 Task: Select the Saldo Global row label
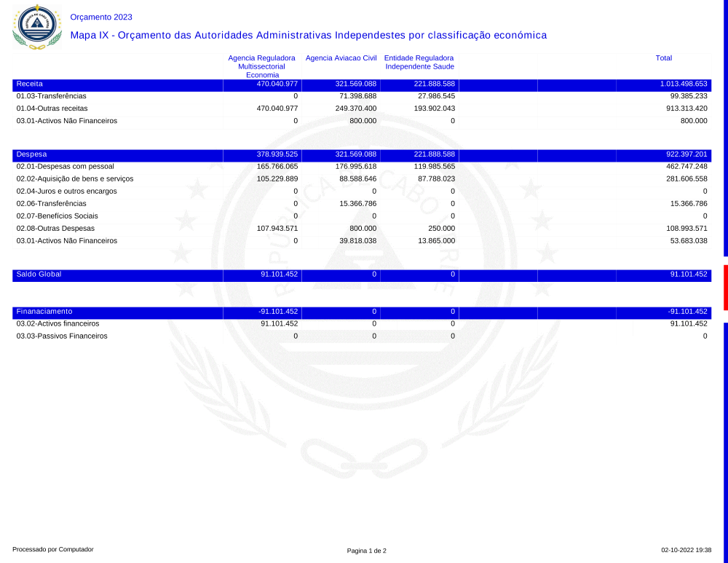[x=39, y=274]
